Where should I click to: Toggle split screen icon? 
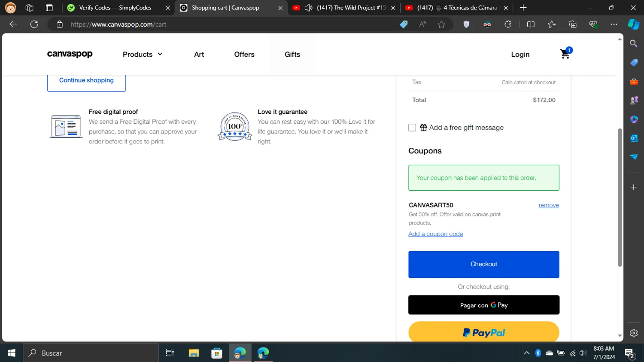(531, 24)
